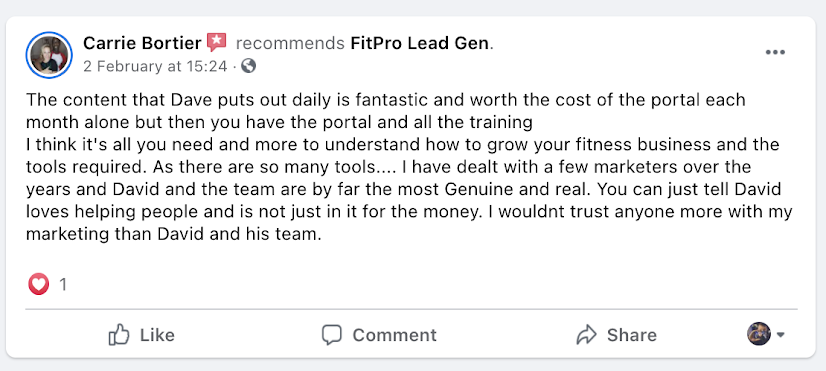View who reacted via the count 1
826x371 pixels.
click(x=63, y=285)
